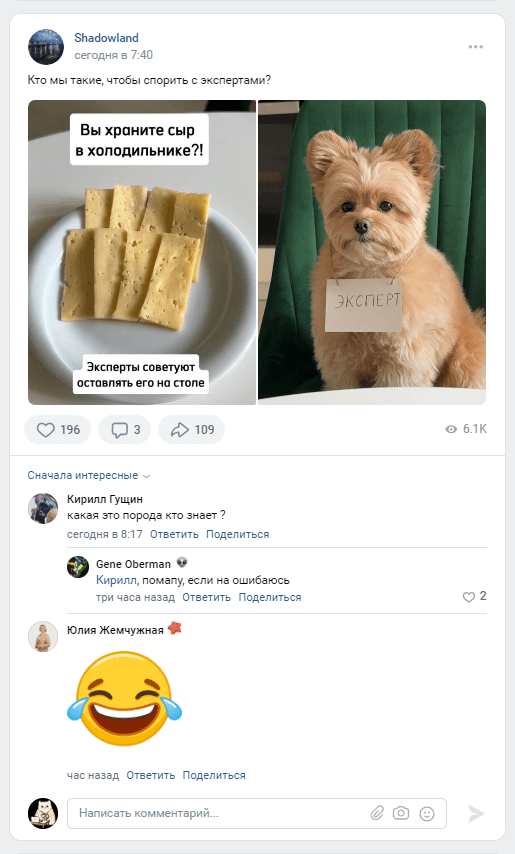Viewport: 515px width, 854px height.
Task: Expand the 'Сначала интересные' sort dropdown
Action: click(x=89, y=475)
